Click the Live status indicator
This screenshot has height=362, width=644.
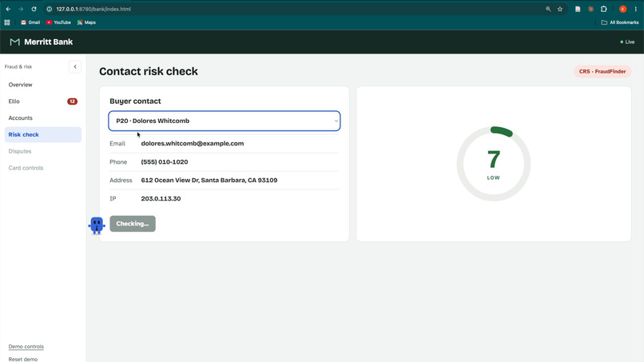pos(627,42)
